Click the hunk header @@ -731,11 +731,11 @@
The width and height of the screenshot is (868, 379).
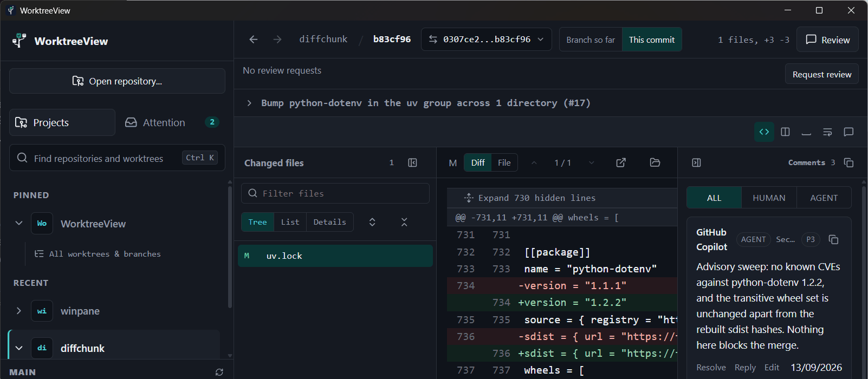[562, 217]
